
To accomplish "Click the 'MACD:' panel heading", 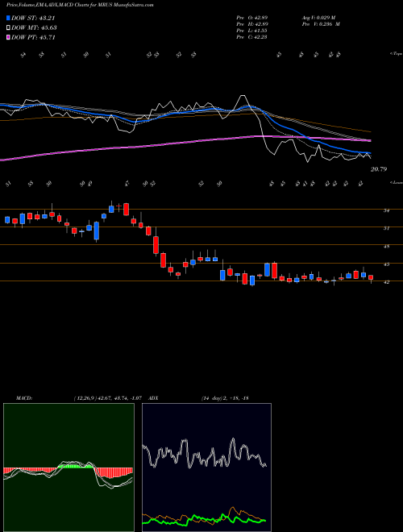I will 24,398.
